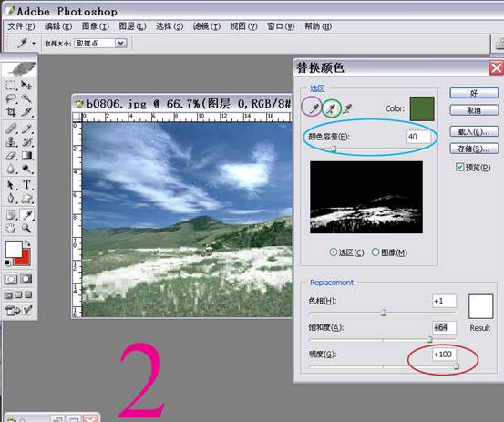Click the subtract-from-sample eyedropper
This screenshot has width=504, height=422.
pyautogui.click(x=347, y=108)
